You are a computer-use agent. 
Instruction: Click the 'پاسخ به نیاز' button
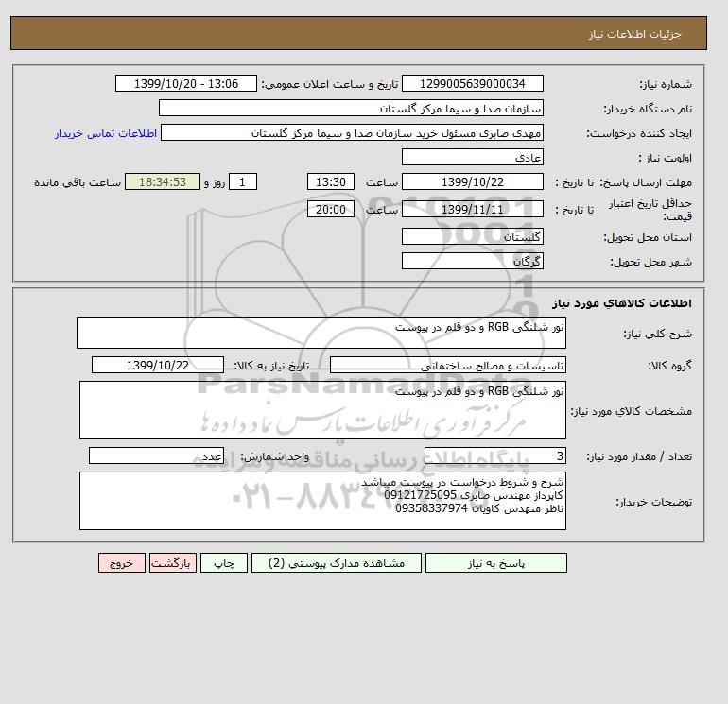pos(495,563)
